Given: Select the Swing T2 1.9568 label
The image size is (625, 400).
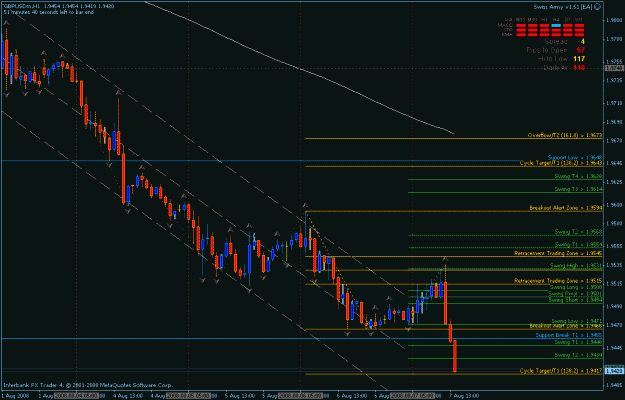Looking at the screenshot, I should pos(578,232).
